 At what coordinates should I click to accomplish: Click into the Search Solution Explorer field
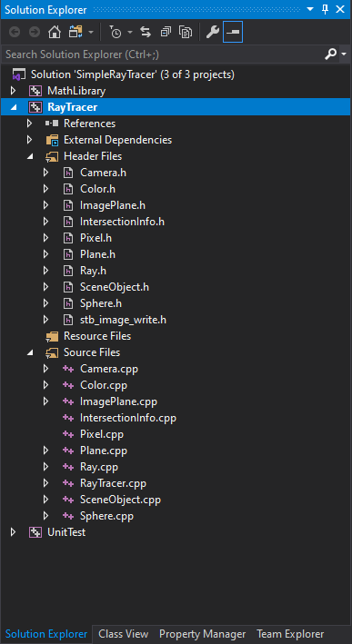point(163,54)
